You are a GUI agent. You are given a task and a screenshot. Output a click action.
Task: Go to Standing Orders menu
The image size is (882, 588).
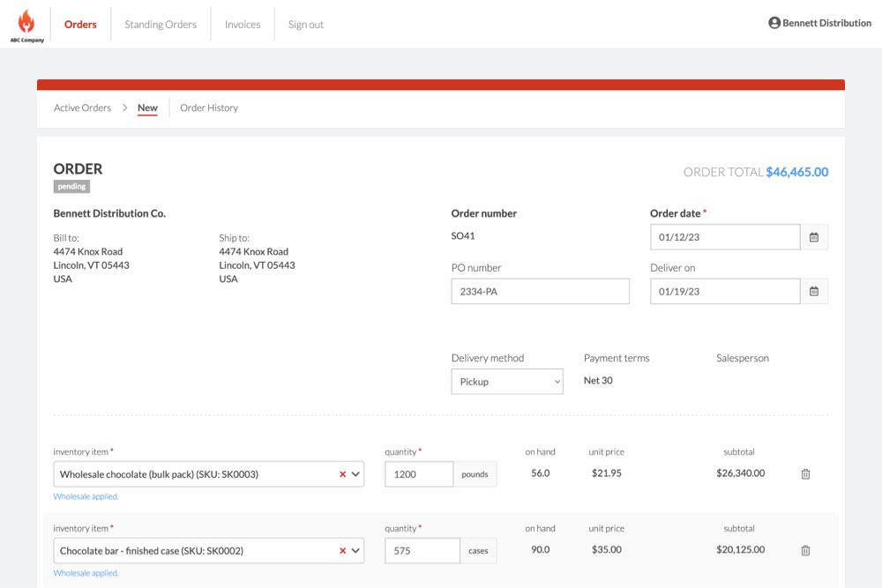click(161, 25)
